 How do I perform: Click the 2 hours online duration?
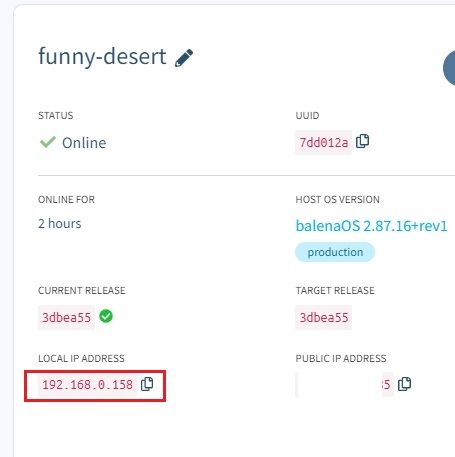tap(60, 224)
